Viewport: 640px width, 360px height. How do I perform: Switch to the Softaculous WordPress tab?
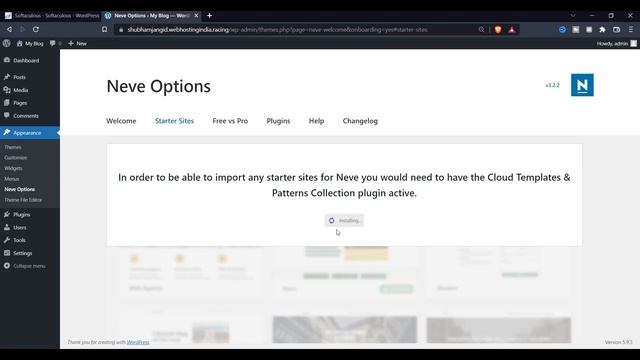point(52,16)
